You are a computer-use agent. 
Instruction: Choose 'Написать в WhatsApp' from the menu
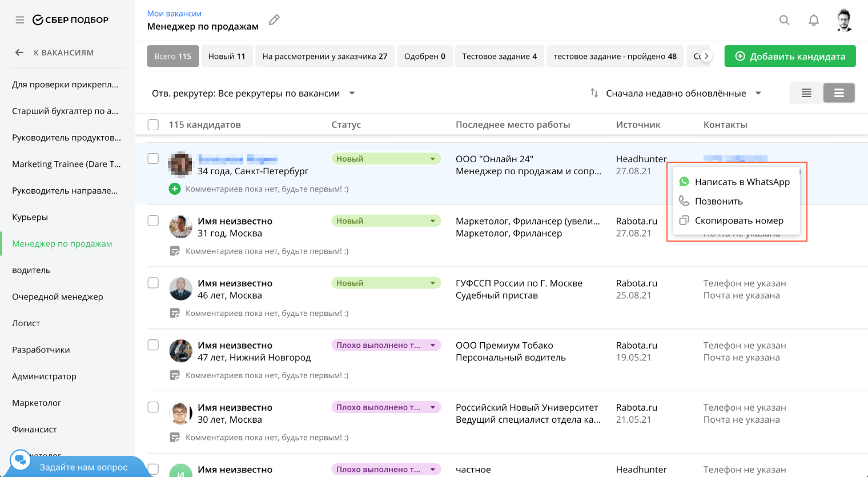point(742,182)
